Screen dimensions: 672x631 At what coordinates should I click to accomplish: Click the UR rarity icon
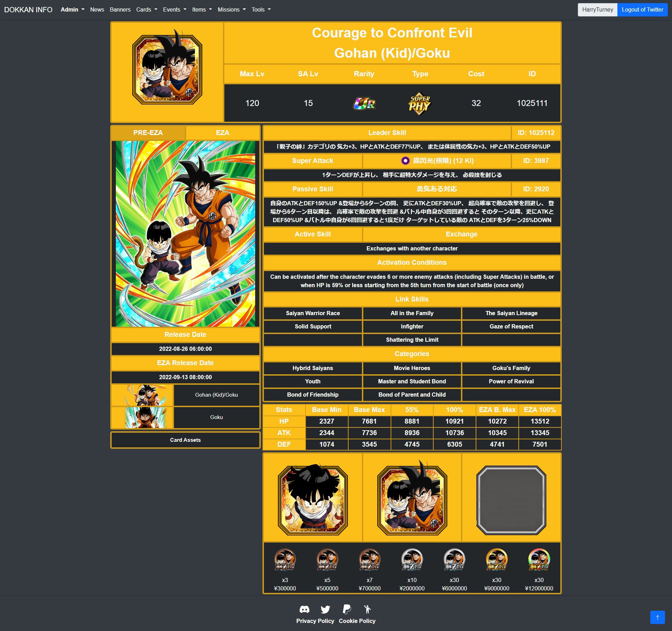[x=364, y=103]
